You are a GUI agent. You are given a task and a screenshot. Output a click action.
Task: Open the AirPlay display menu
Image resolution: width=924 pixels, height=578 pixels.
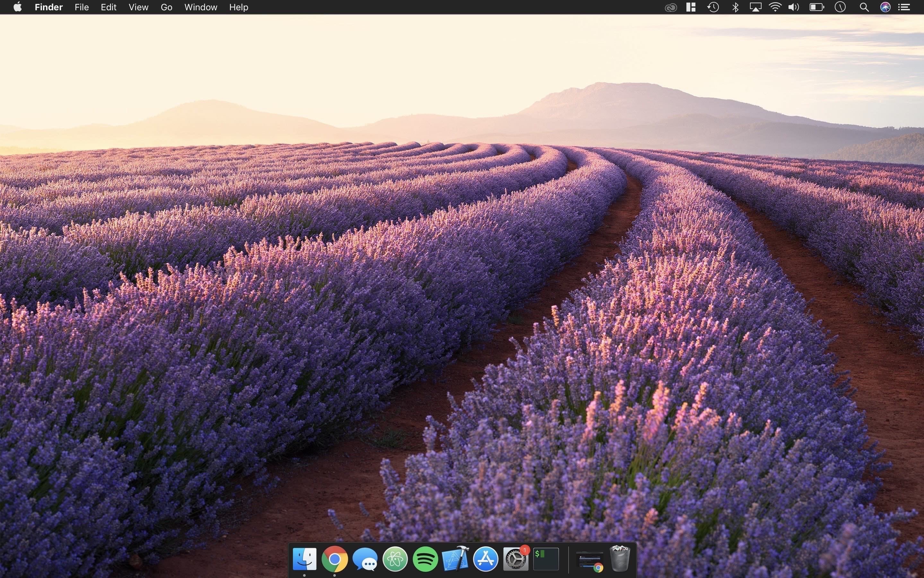click(755, 7)
